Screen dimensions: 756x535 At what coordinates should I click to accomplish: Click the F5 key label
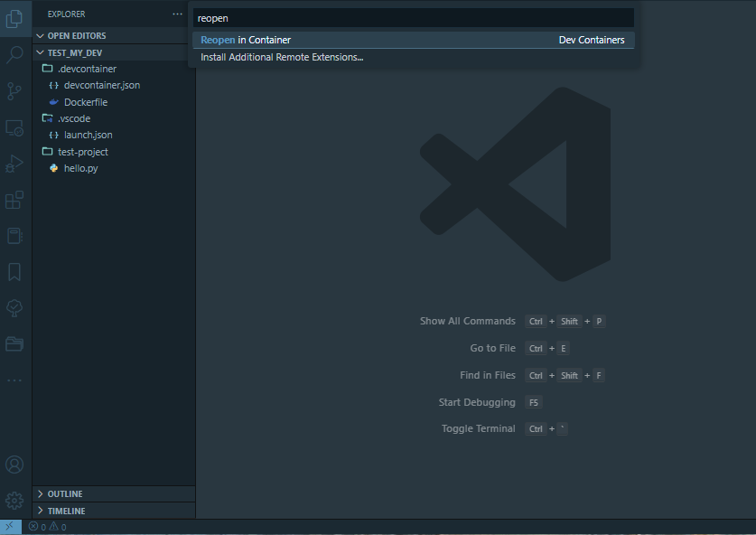[x=534, y=402]
